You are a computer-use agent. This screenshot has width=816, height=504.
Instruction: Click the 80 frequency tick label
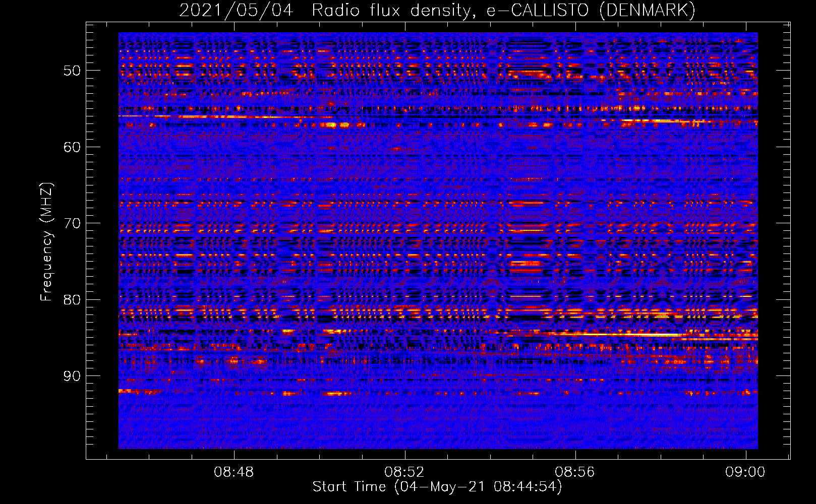(72, 300)
